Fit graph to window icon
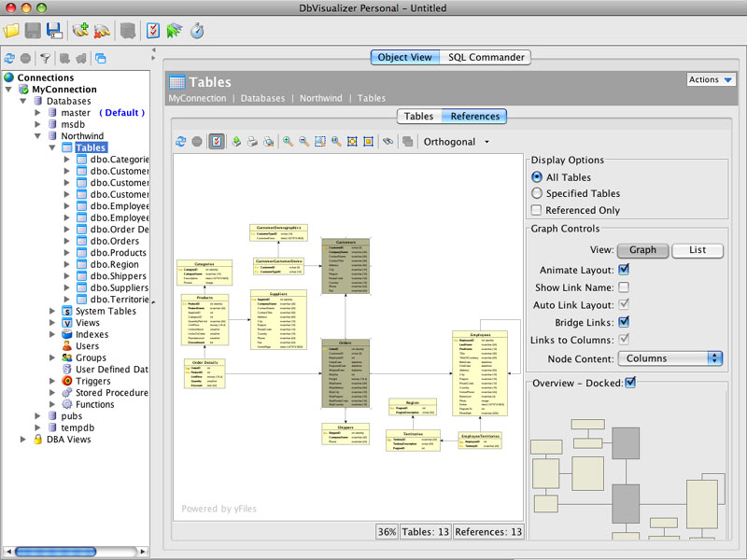The height and width of the screenshot is (560, 747). pos(352,142)
